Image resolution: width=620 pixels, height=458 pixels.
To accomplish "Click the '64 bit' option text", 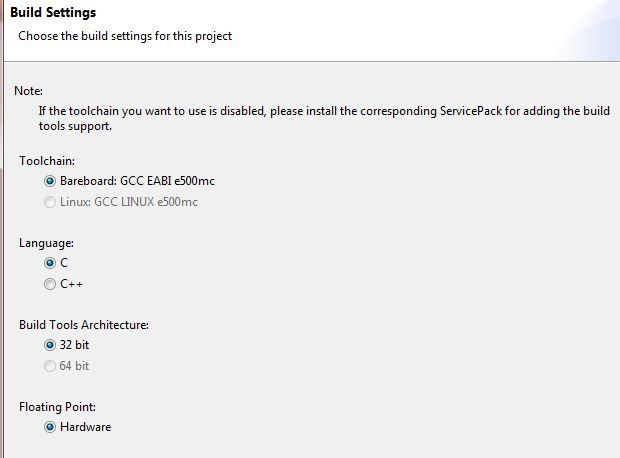I will [74, 366].
